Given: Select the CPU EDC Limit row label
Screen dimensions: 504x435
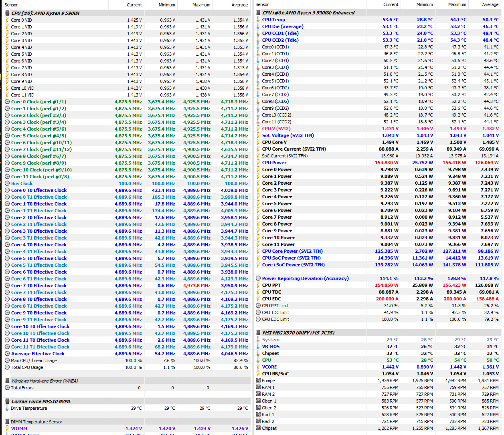Looking at the screenshot, I should [x=275, y=319].
